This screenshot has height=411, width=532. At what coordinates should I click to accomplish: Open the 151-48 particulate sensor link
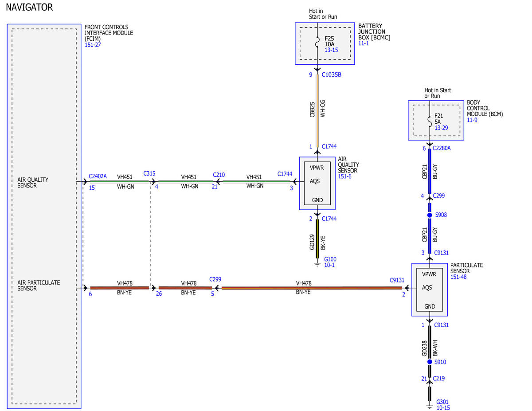(x=459, y=277)
